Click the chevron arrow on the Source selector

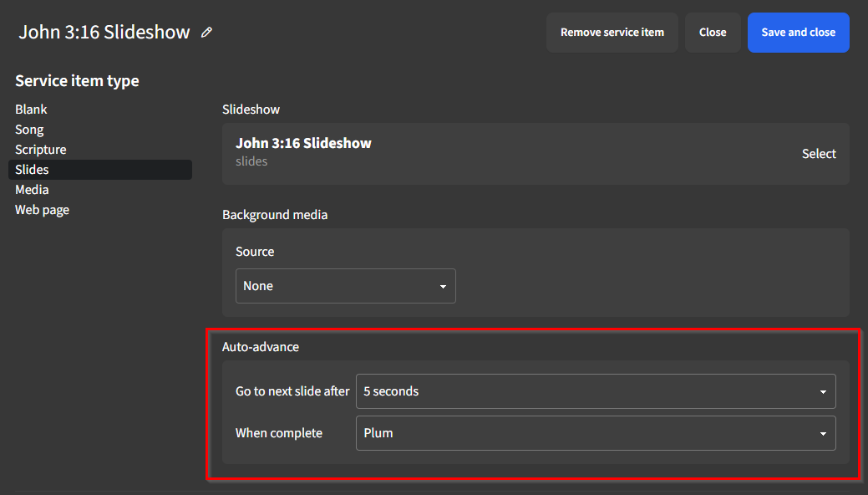pyautogui.click(x=443, y=286)
